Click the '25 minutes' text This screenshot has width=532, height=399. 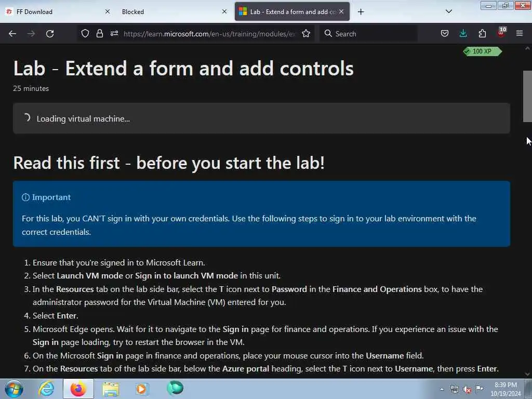31,88
